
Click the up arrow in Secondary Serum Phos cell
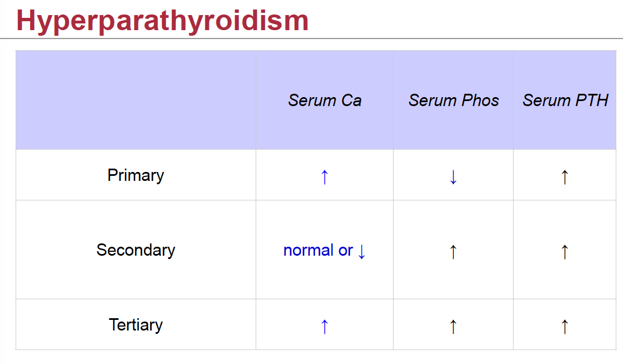(x=453, y=250)
